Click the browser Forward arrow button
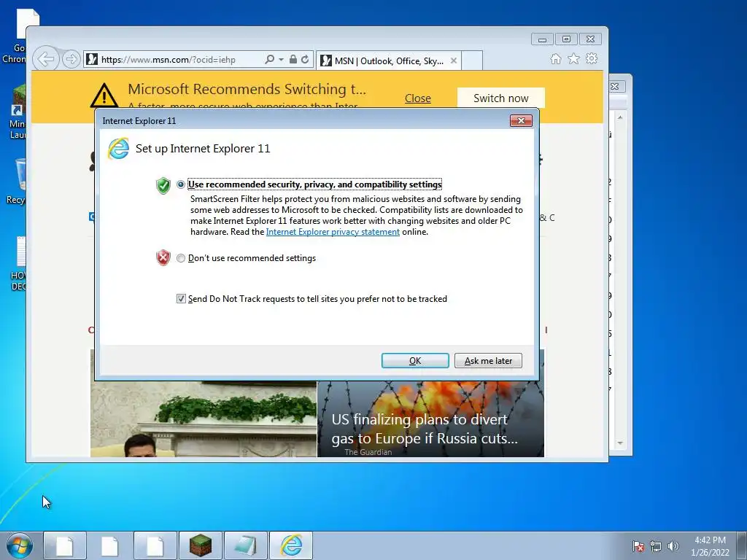The height and width of the screenshot is (560, 747). pyautogui.click(x=71, y=60)
